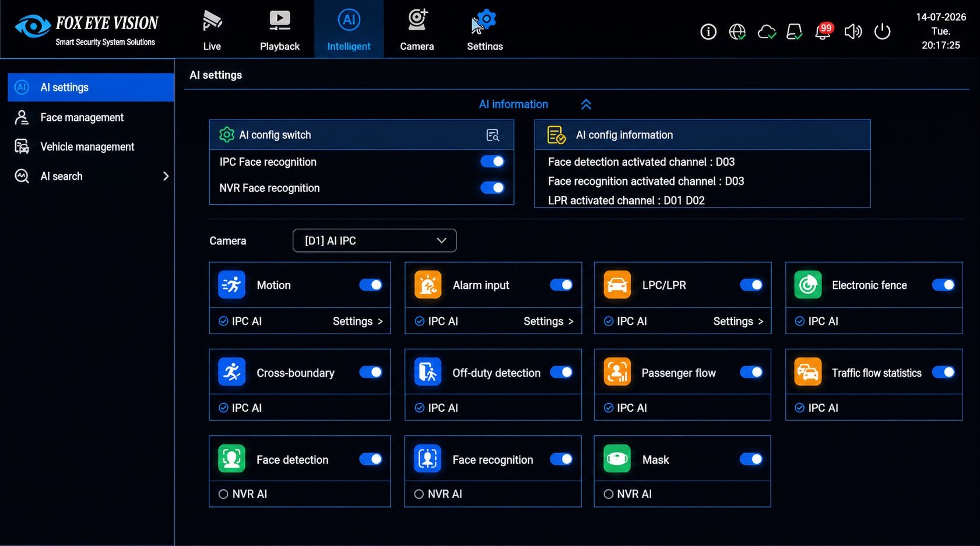The width and height of the screenshot is (980, 546).
Task: Toggle the Passenger flow switch
Action: (751, 372)
